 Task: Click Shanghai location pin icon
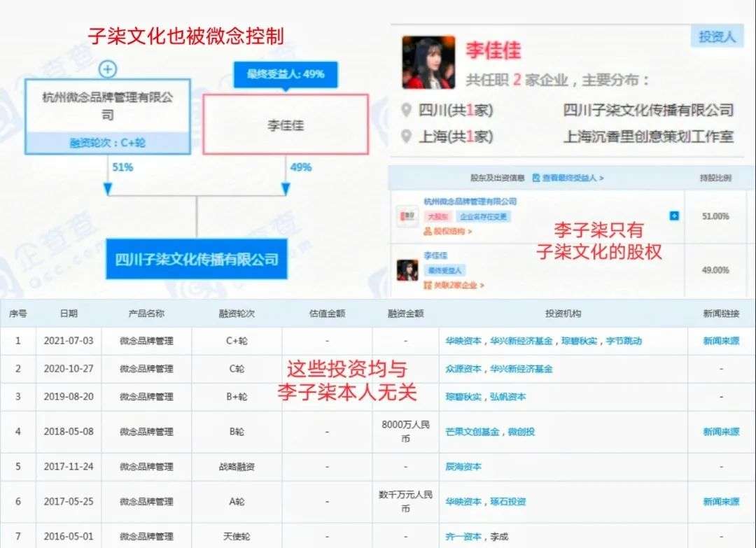point(407,136)
